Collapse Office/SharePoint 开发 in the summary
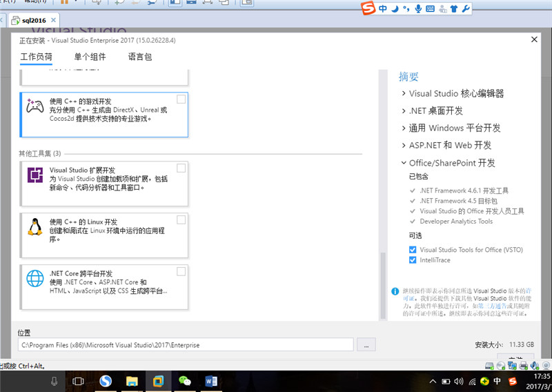This screenshot has height=392, width=552. (x=404, y=163)
